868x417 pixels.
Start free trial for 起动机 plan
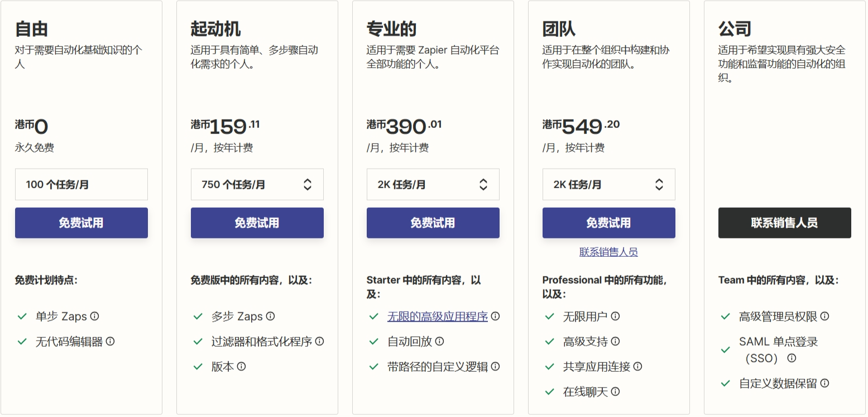[x=257, y=223]
